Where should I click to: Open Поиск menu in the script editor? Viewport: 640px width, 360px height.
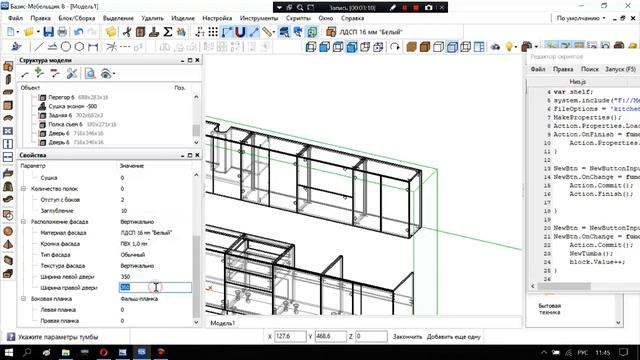click(590, 69)
